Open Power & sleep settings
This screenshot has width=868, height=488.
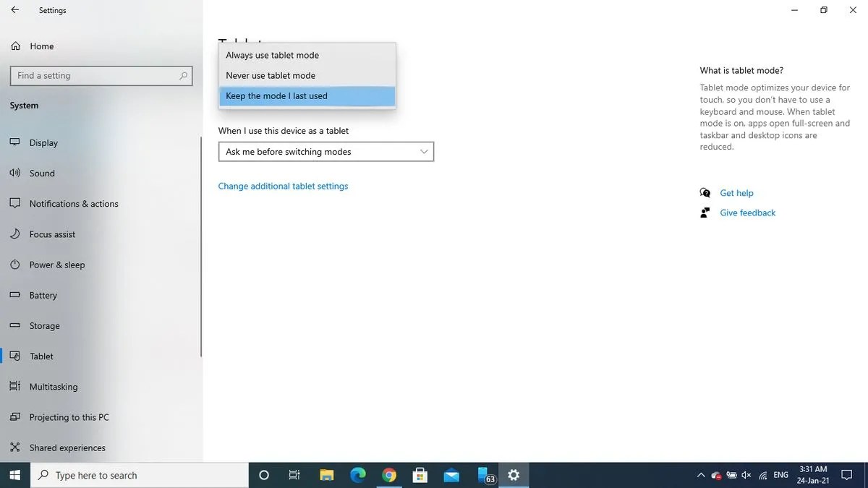56,265
